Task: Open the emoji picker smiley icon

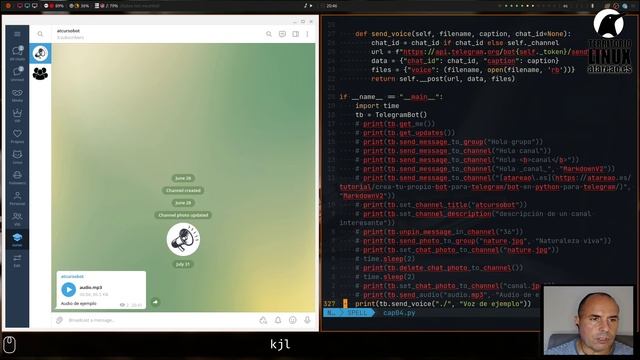Action: pyautogui.click(x=293, y=320)
